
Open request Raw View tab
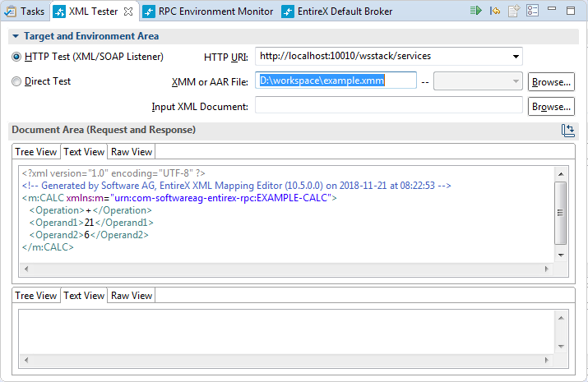click(x=132, y=152)
